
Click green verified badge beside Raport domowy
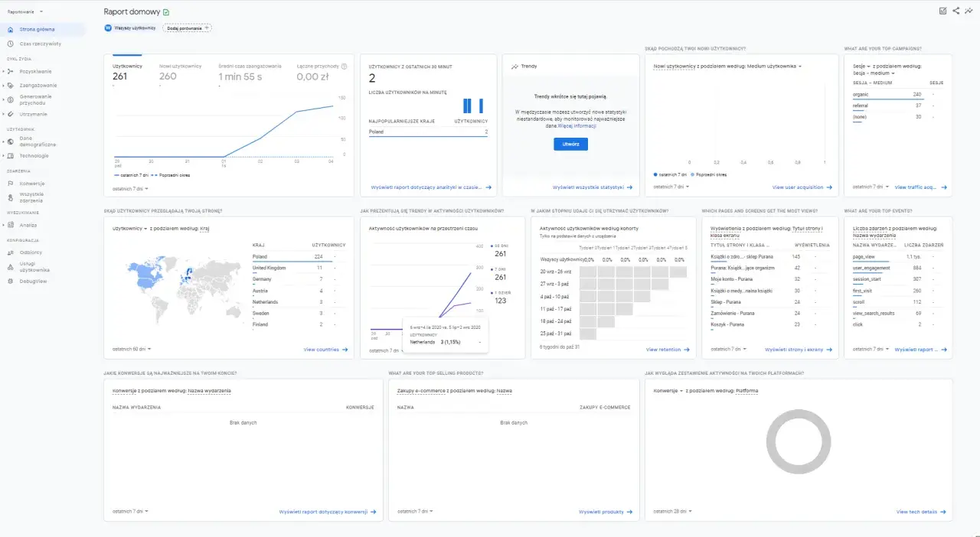click(x=166, y=12)
